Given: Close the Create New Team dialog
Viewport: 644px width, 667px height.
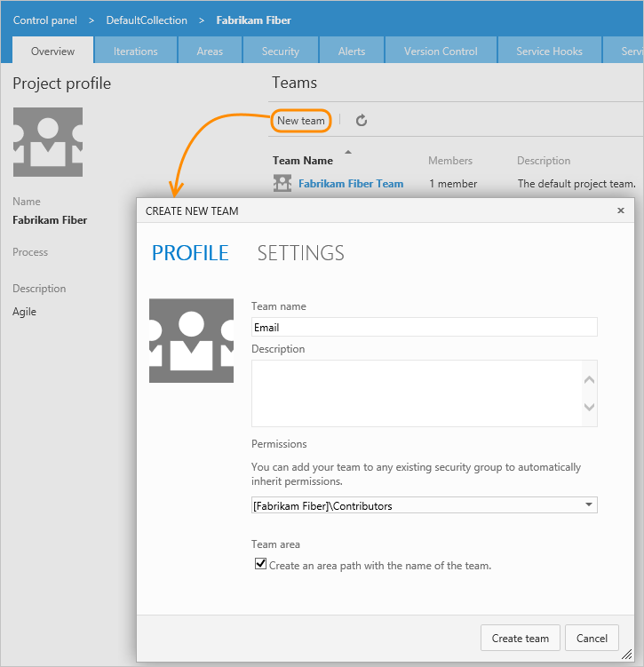Looking at the screenshot, I should (621, 210).
